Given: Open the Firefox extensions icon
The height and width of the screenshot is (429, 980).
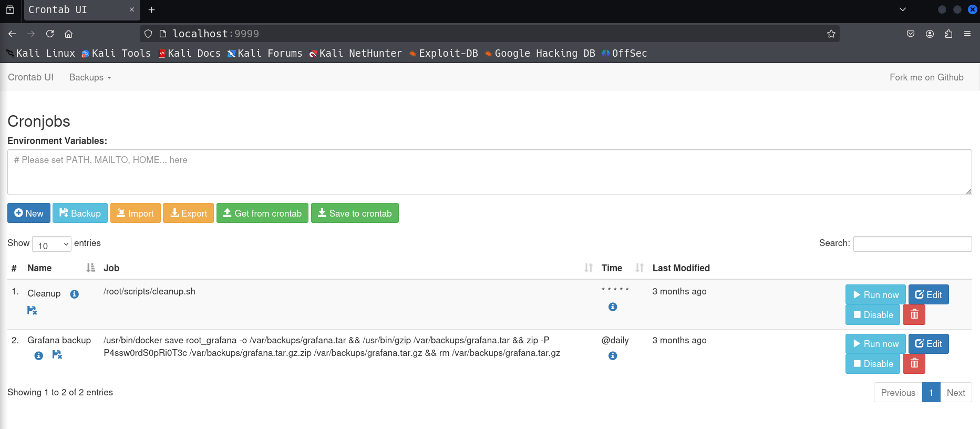Looking at the screenshot, I should [x=948, y=34].
